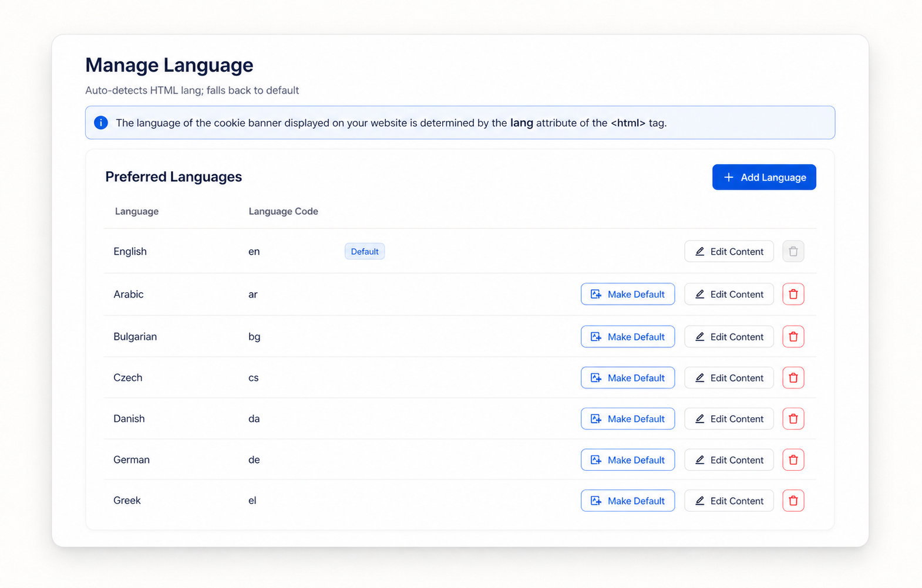Image resolution: width=922 pixels, height=588 pixels.
Task: Make Arabic the default language
Action: click(x=628, y=294)
